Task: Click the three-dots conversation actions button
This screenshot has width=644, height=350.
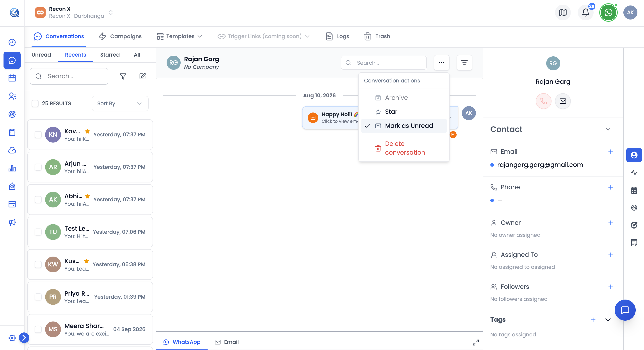Action: click(x=441, y=63)
